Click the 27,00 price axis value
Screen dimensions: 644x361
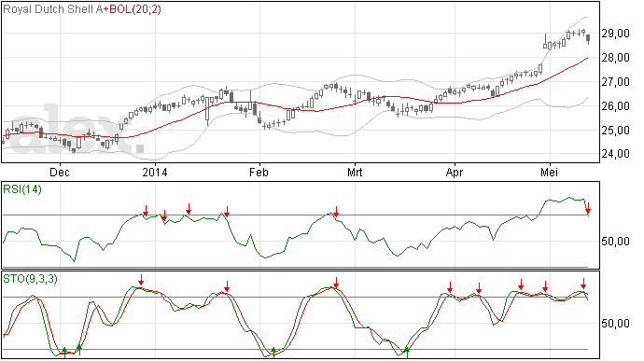click(x=616, y=82)
